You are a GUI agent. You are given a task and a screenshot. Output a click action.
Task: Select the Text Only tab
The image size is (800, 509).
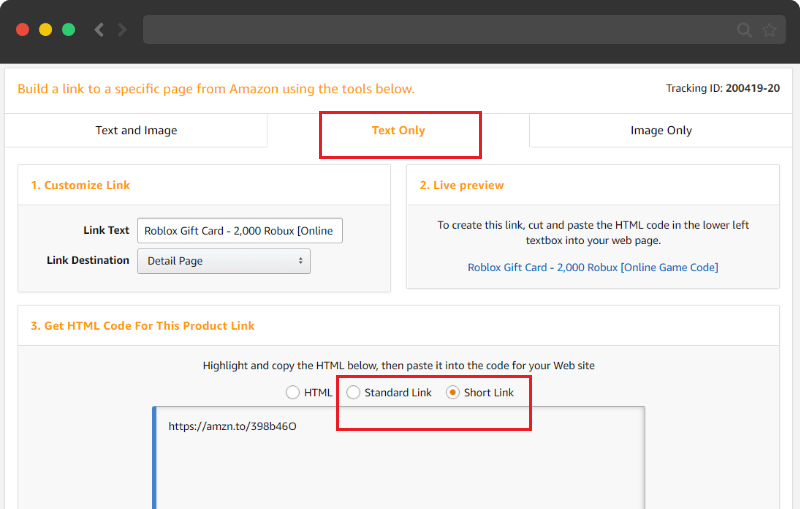click(398, 131)
